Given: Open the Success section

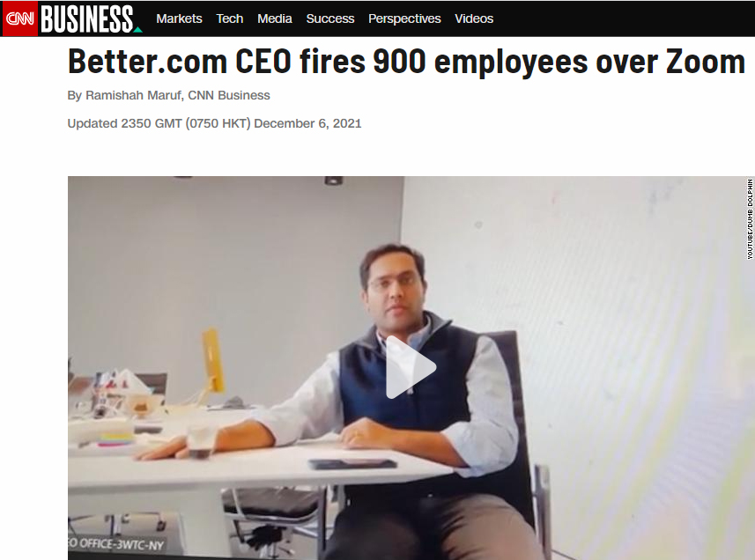Looking at the screenshot, I should [330, 18].
